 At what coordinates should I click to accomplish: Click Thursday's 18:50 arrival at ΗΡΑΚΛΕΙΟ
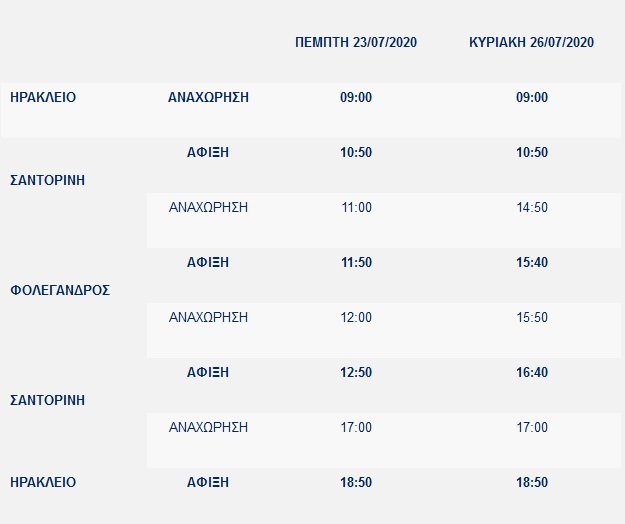pyautogui.click(x=356, y=483)
